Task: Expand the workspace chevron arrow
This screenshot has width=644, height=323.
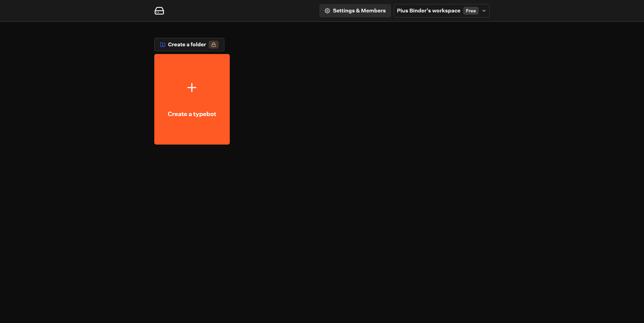Action: (x=484, y=11)
